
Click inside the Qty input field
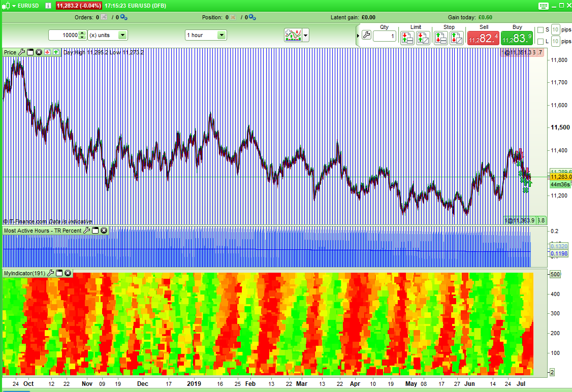tap(385, 36)
